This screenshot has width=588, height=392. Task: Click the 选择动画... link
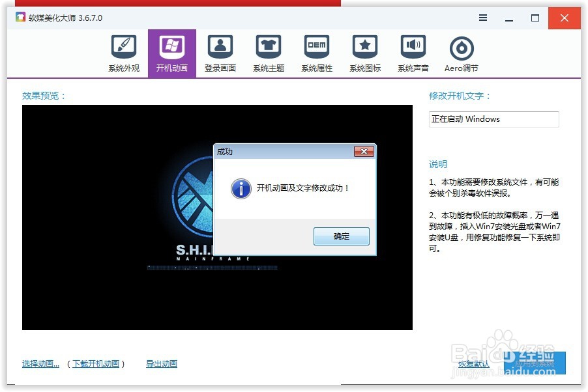[40, 363]
